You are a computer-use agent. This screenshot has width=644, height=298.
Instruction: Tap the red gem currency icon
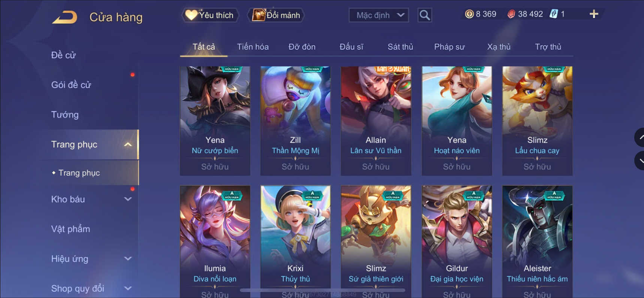(511, 14)
